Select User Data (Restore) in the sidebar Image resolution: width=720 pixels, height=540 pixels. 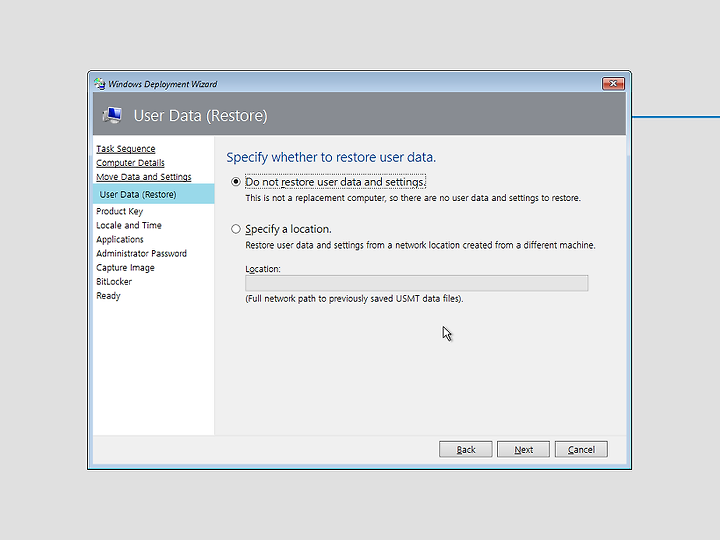[153, 194]
